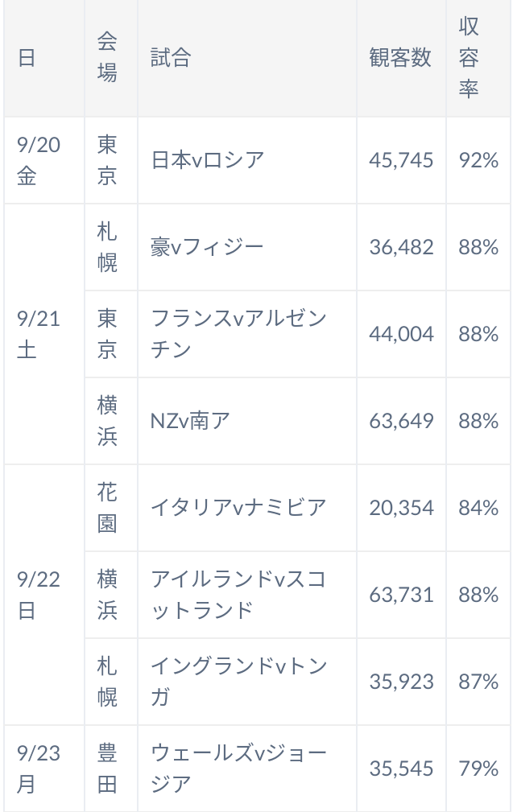Click the 花園 venue cell
Image resolution: width=513 pixels, height=812 pixels.
pyautogui.click(x=111, y=508)
